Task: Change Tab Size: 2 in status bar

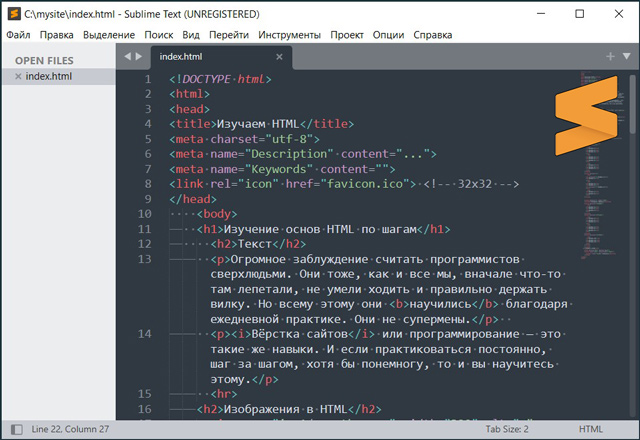Action: pos(507,429)
